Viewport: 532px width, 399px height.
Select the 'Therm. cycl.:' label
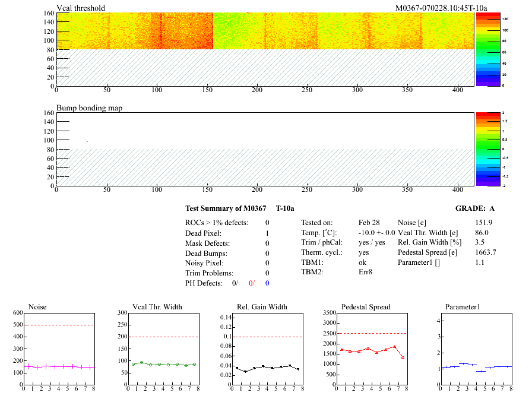322,252
